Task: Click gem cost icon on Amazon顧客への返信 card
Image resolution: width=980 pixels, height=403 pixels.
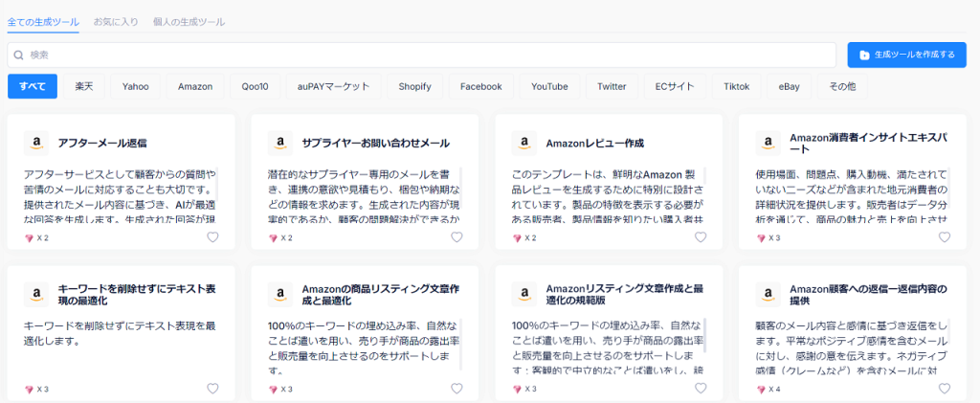Action: click(761, 390)
